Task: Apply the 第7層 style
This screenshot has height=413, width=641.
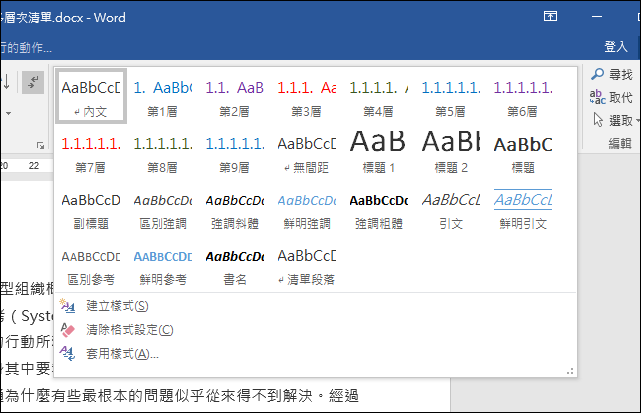Action: (91, 153)
